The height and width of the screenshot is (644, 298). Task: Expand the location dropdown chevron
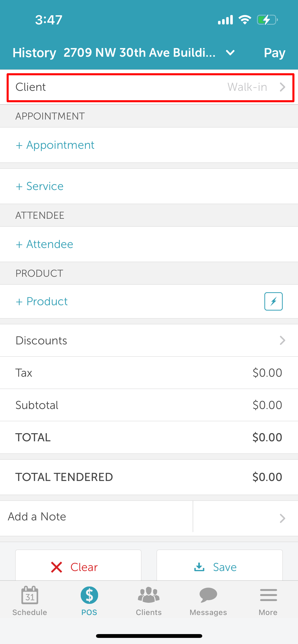tap(230, 53)
